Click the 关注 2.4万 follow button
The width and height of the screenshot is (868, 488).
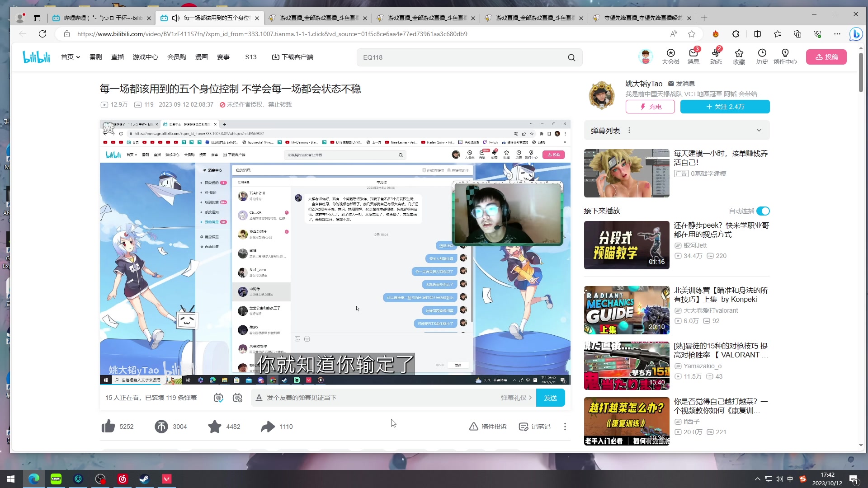(725, 107)
